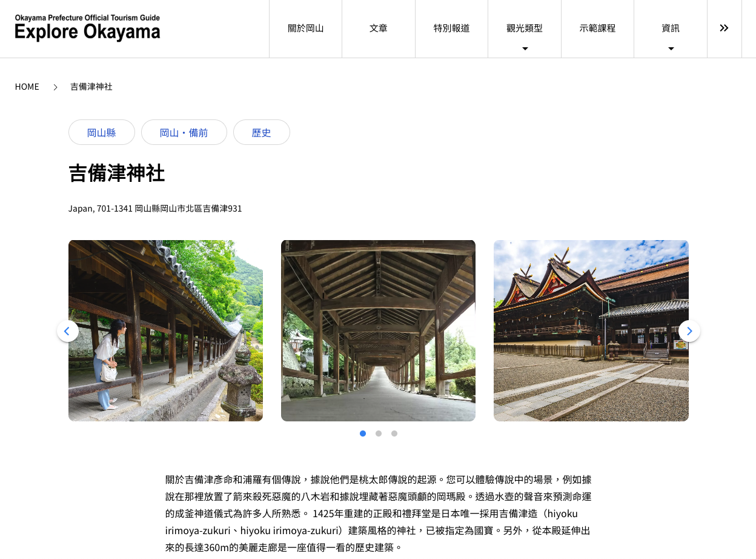The width and height of the screenshot is (756, 559).
Task: Click the 岡山縣 tag button
Action: [x=102, y=132]
